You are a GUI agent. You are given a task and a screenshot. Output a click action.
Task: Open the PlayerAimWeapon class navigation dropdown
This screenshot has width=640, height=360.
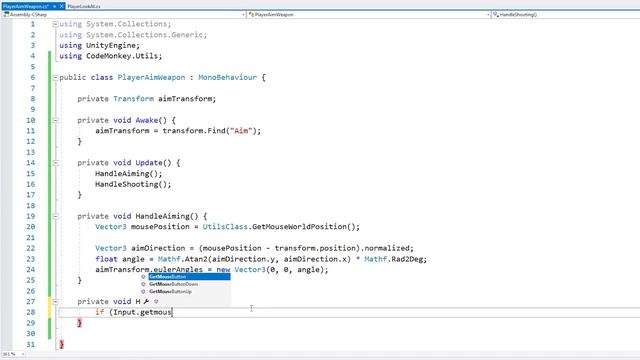pos(488,15)
